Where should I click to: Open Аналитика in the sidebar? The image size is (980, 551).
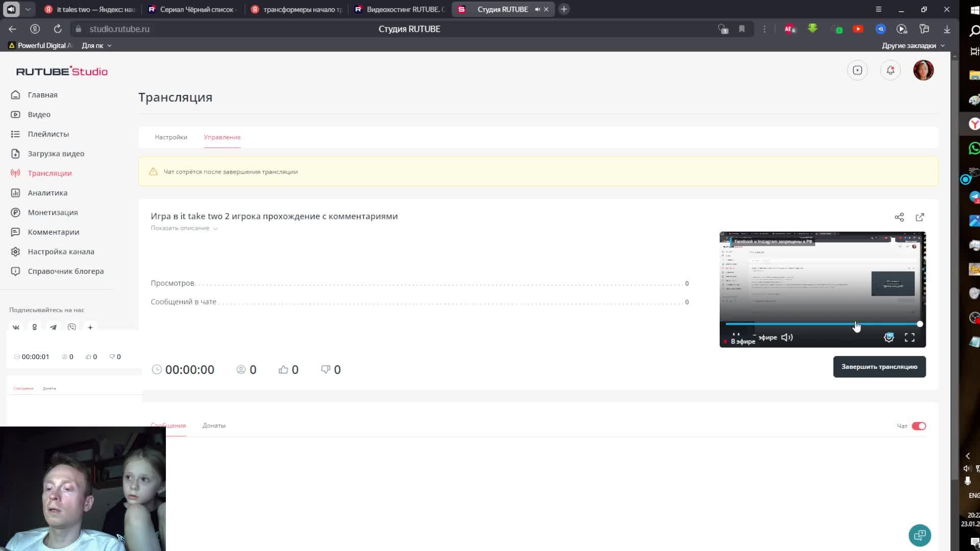[47, 193]
